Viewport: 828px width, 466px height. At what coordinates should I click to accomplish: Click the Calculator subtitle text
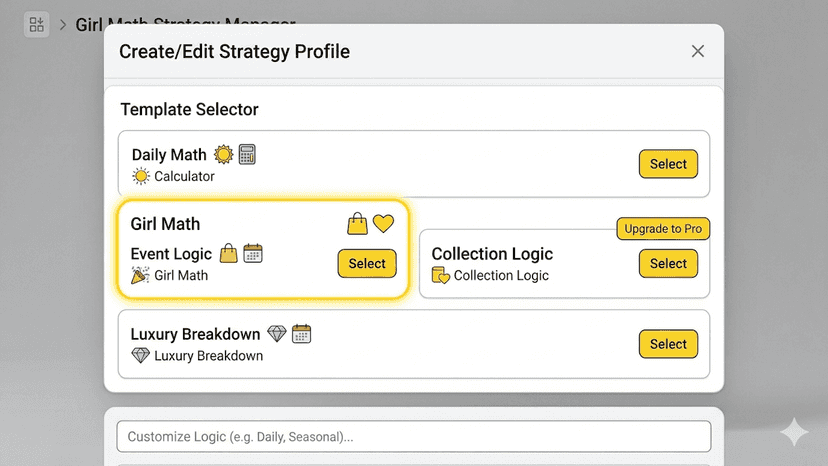coord(184,176)
